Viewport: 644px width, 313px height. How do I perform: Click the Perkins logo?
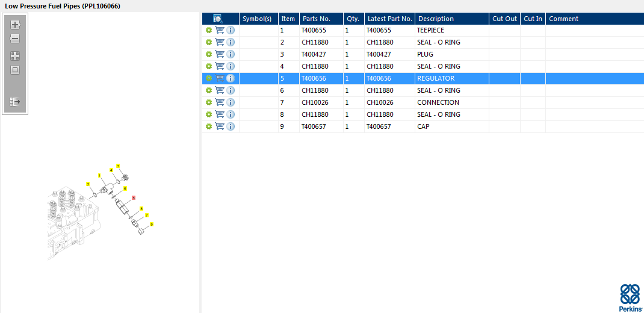(630, 297)
